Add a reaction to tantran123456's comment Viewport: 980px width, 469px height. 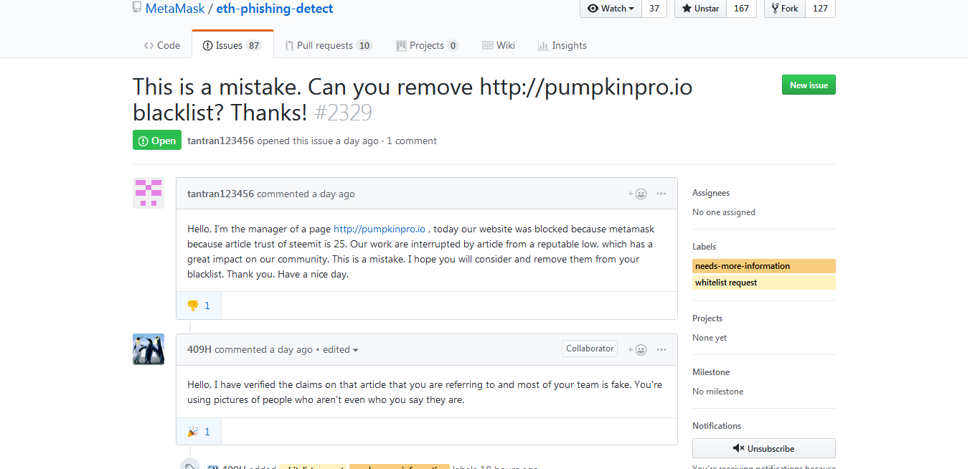click(638, 194)
